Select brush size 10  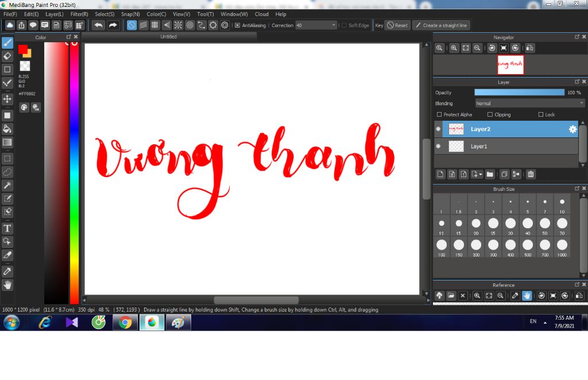click(x=562, y=205)
